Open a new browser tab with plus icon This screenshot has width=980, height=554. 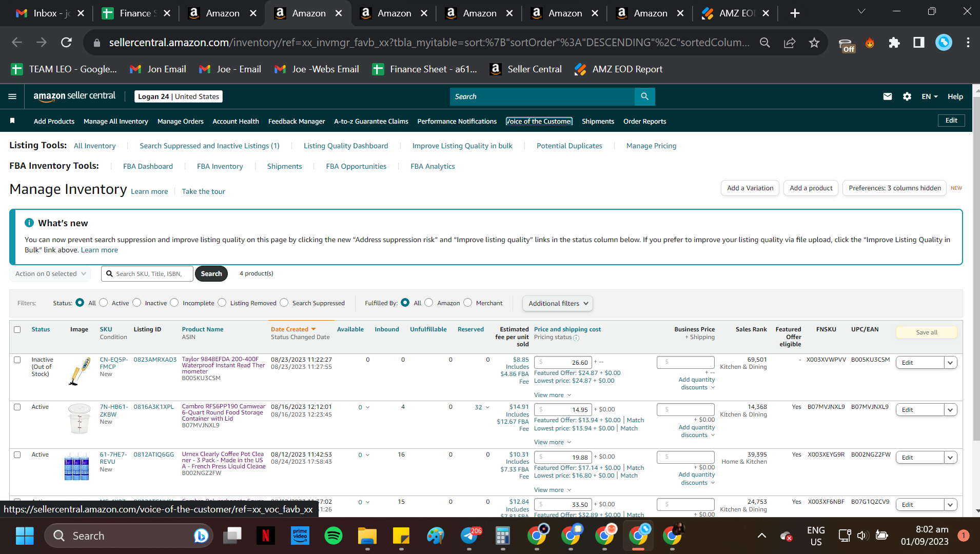pos(795,13)
